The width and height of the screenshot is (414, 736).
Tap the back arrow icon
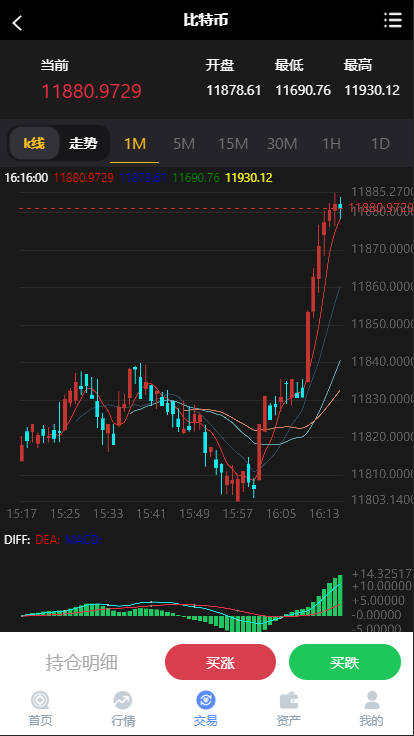pos(17,22)
